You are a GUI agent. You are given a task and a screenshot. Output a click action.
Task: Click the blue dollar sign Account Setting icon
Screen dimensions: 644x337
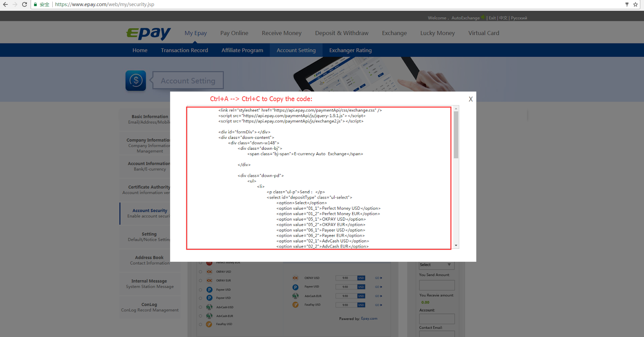(136, 81)
